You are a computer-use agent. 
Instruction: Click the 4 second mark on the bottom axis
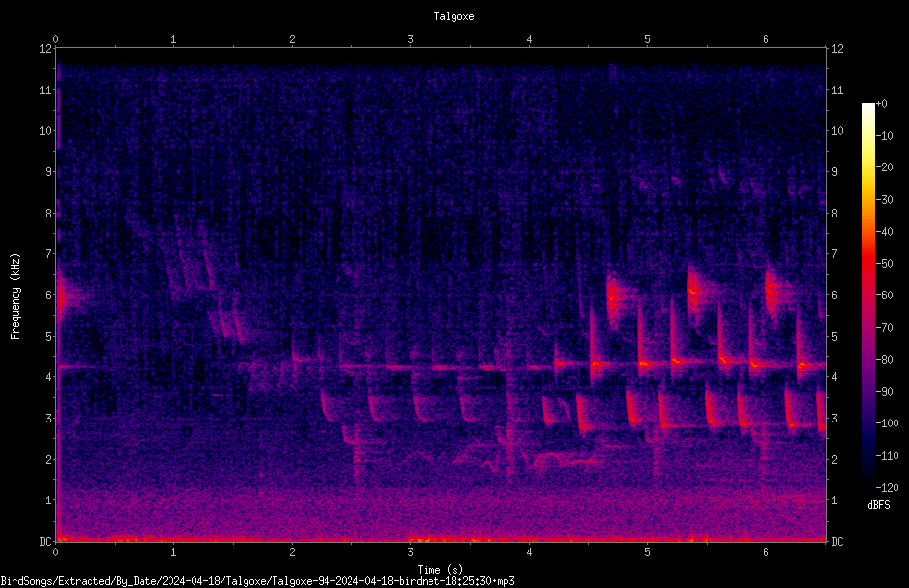click(529, 552)
